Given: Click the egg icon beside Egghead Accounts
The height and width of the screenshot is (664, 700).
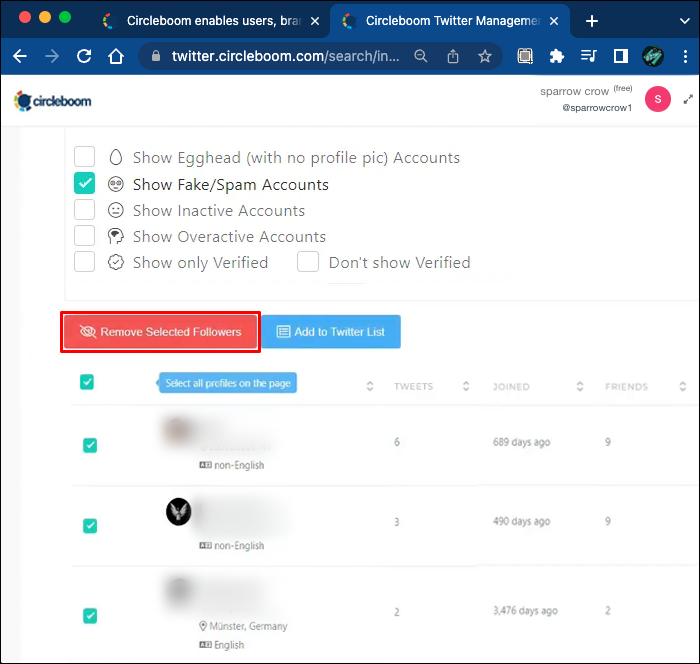Looking at the screenshot, I should (116, 157).
